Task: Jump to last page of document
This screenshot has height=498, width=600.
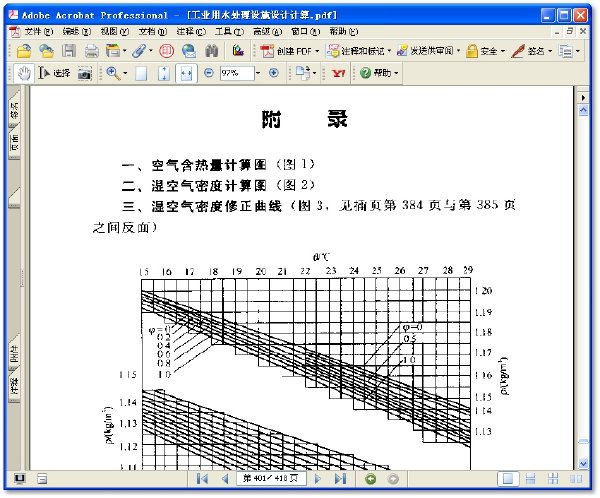Action: click(341, 478)
